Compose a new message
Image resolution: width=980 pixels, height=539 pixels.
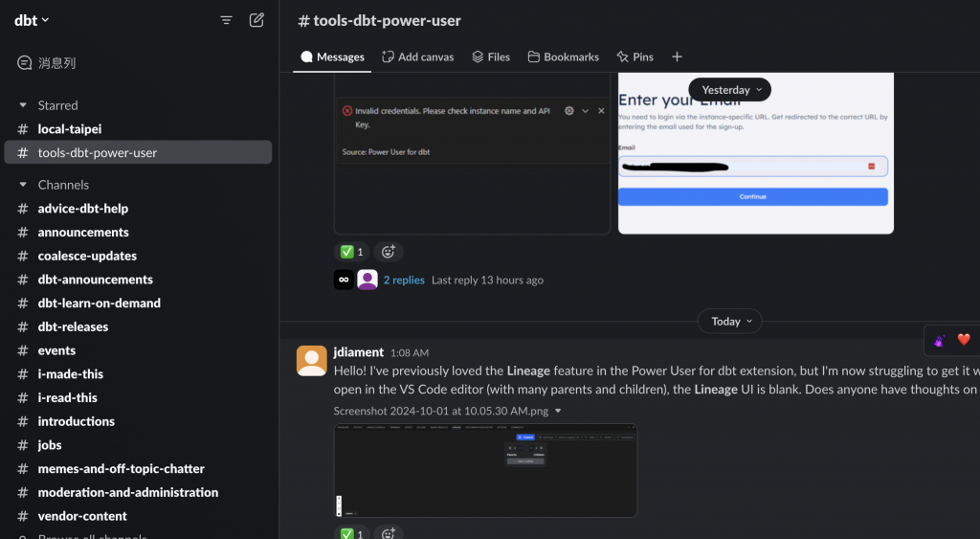(256, 20)
